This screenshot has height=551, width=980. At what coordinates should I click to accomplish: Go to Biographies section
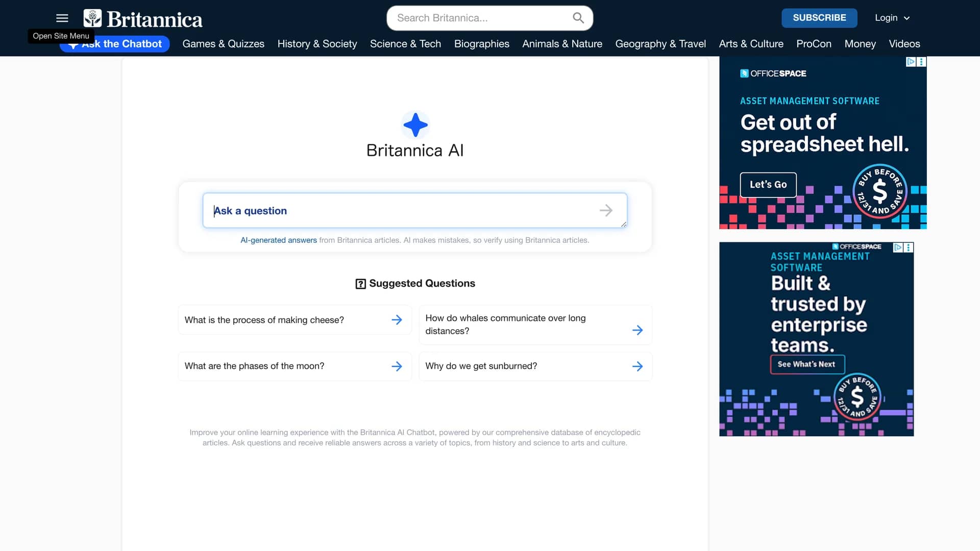(481, 44)
